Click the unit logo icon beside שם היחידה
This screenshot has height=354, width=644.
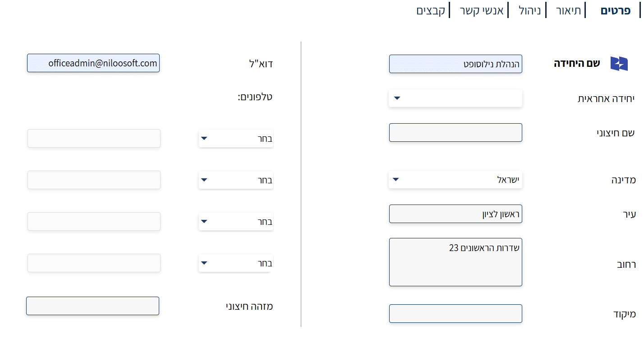click(619, 64)
